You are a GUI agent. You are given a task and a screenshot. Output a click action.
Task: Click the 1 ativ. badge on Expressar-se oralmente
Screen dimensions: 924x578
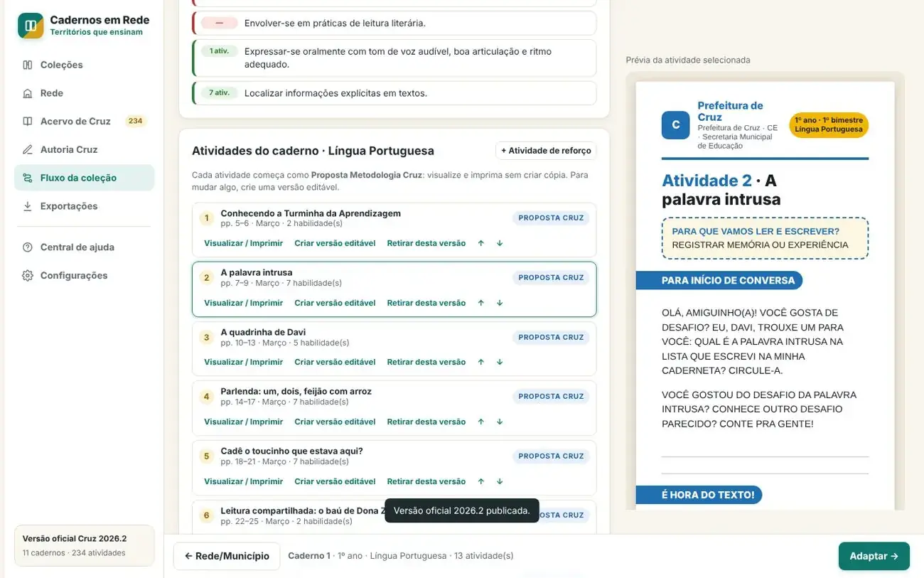218,51
